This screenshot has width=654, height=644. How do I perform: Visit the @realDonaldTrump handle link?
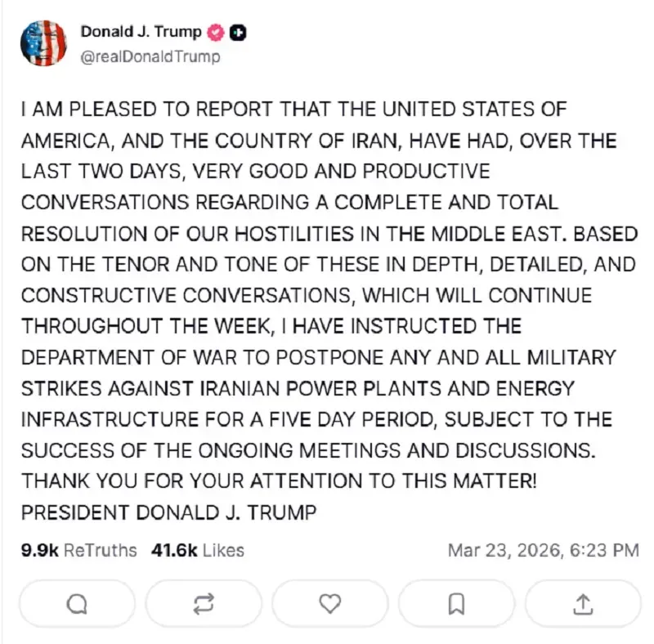pyautogui.click(x=150, y=57)
